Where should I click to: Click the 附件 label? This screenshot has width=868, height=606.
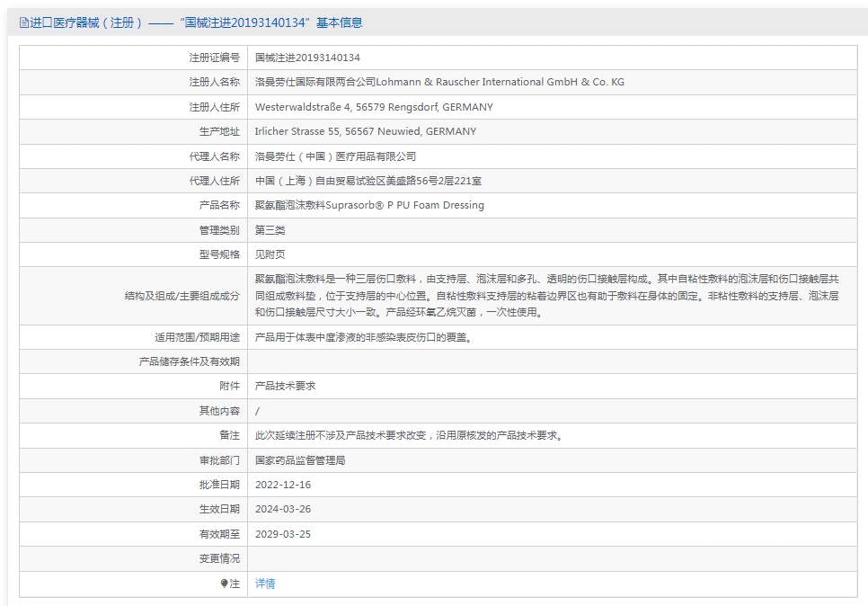[229, 386]
